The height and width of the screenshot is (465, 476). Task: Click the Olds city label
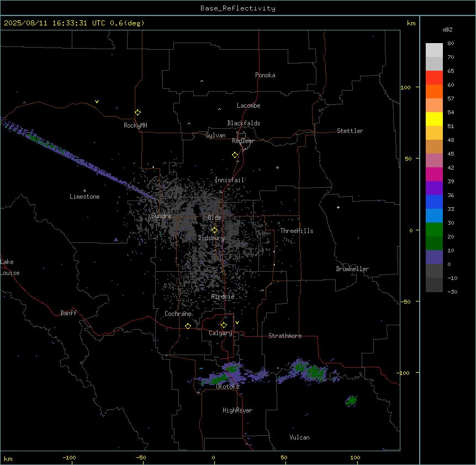(x=214, y=218)
